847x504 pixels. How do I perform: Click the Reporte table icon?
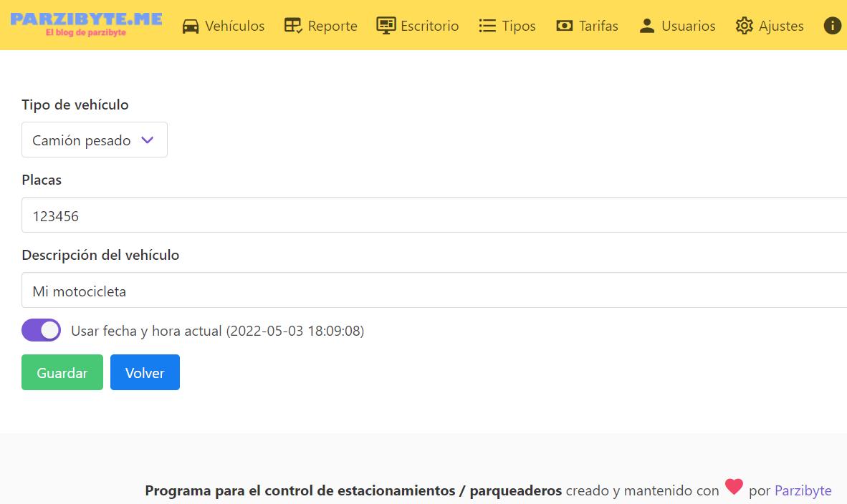(x=293, y=26)
